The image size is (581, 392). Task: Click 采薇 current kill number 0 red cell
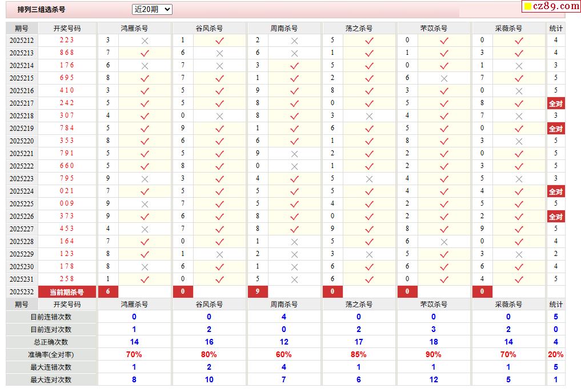[x=482, y=291]
